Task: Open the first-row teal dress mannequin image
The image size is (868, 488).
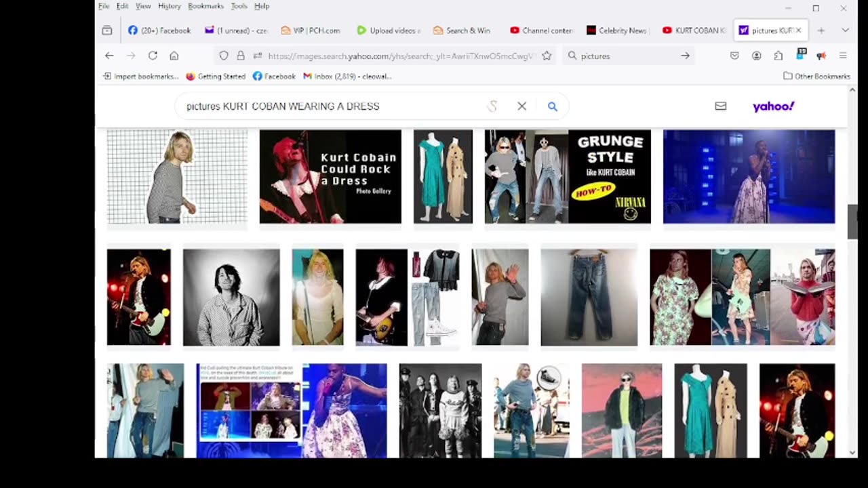Action: click(443, 176)
